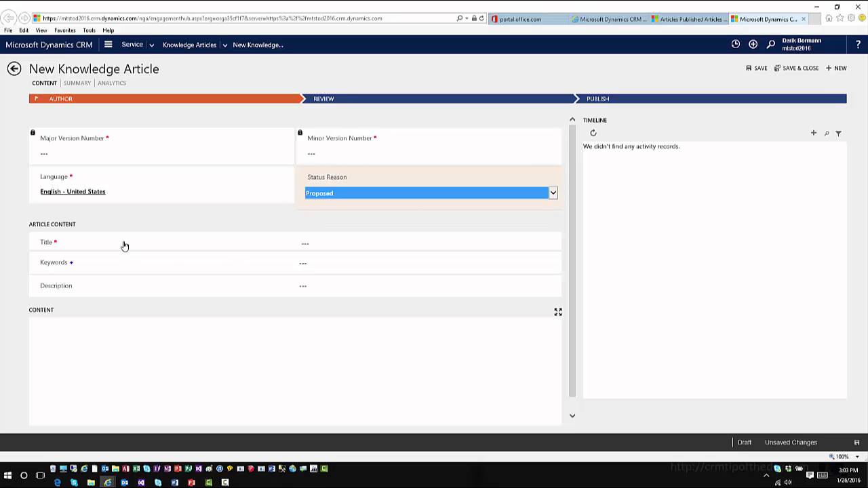868x488 pixels.
Task: Click the volume icon in the system tray
Action: click(788, 483)
